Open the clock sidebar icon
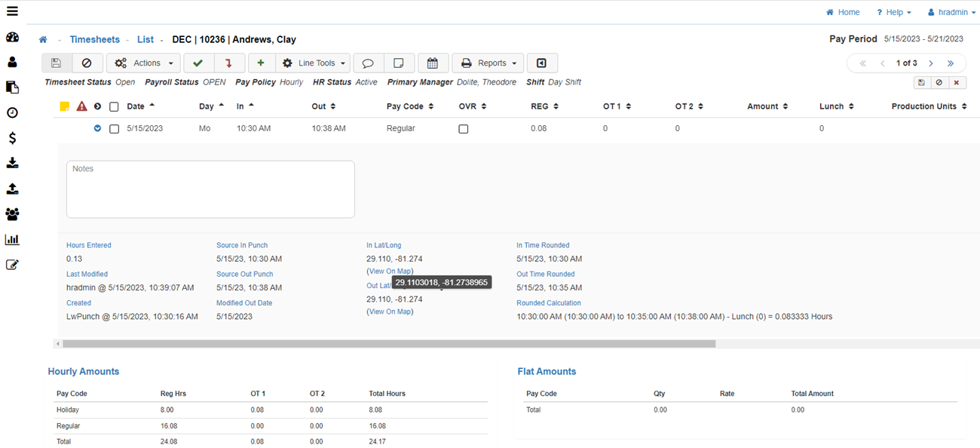 click(x=12, y=113)
